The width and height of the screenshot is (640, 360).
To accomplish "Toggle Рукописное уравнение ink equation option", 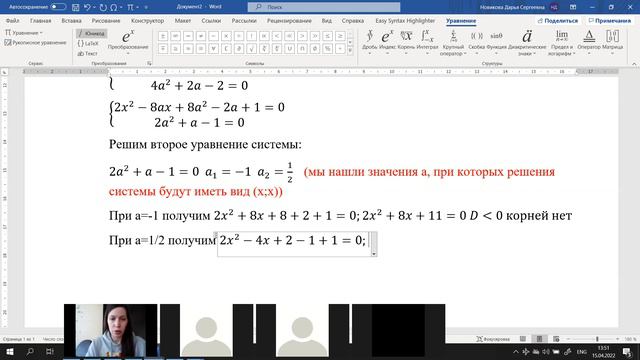I will (35, 42).
